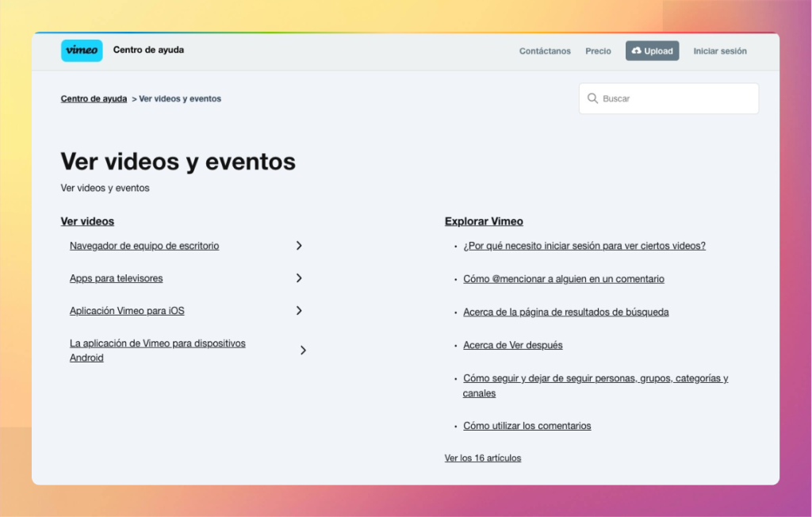
Task: Expand Aplicación Vimeo para iOS chevron
Action: click(x=299, y=311)
